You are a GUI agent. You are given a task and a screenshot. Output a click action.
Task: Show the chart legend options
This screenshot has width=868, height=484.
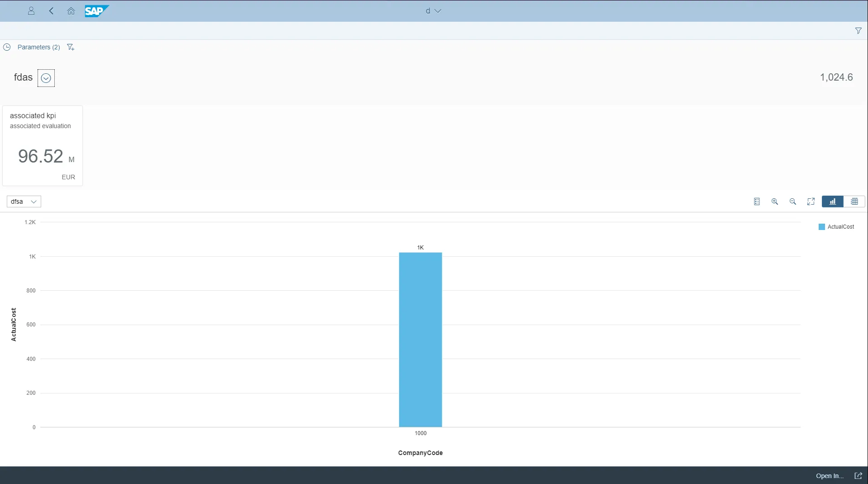click(x=757, y=201)
